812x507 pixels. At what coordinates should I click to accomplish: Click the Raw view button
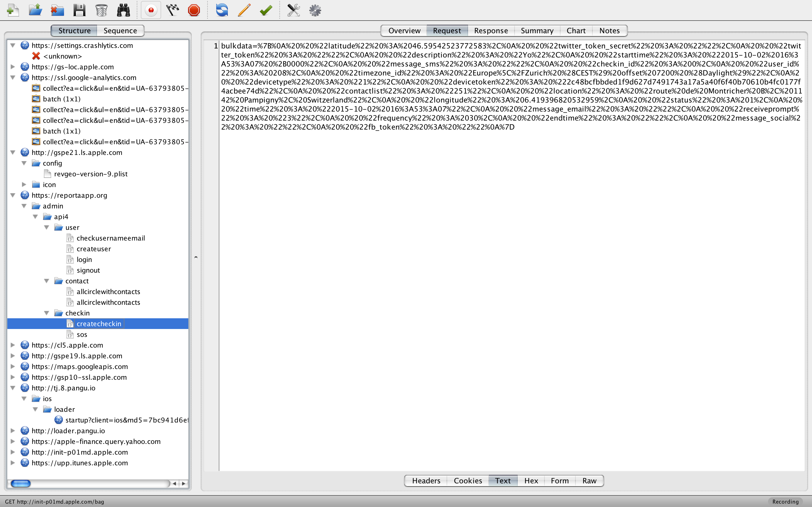(x=589, y=481)
